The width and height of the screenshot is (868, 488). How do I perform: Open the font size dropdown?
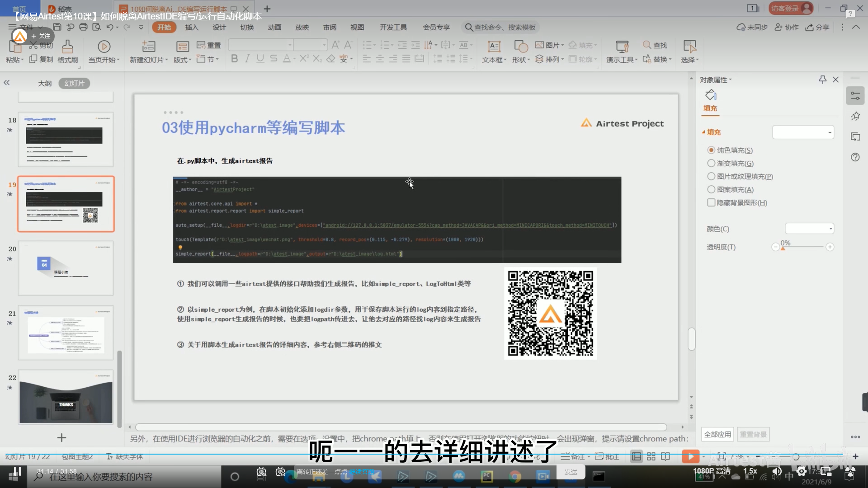(x=311, y=45)
